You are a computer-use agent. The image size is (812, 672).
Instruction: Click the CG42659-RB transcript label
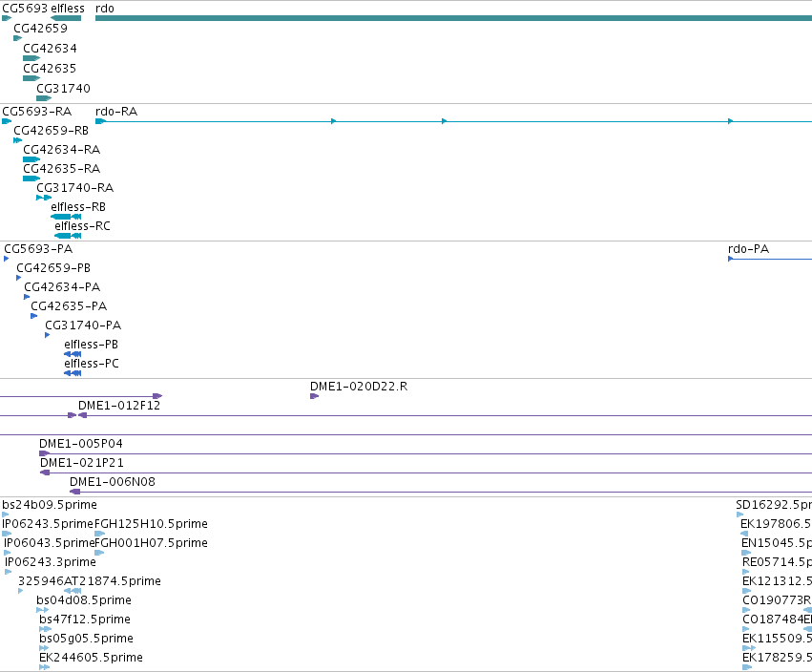point(51,131)
